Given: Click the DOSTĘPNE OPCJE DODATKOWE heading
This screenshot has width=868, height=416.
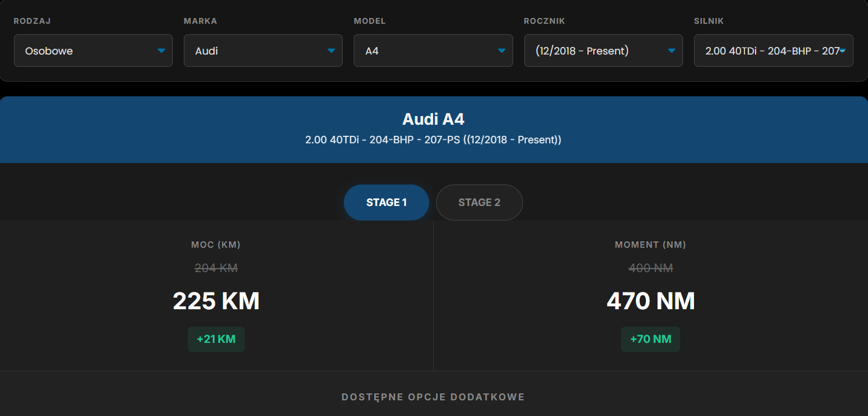Looking at the screenshot, I should [x=433, y=397].
